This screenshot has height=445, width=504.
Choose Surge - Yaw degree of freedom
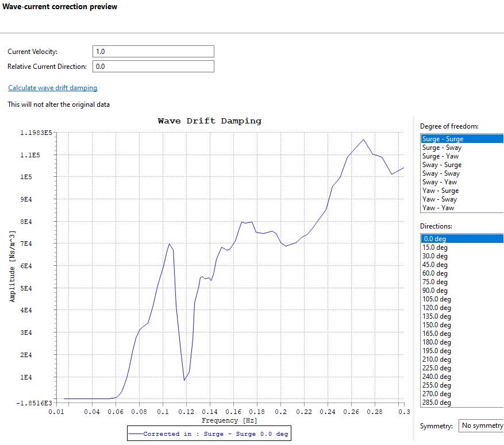tap(440, 156)
